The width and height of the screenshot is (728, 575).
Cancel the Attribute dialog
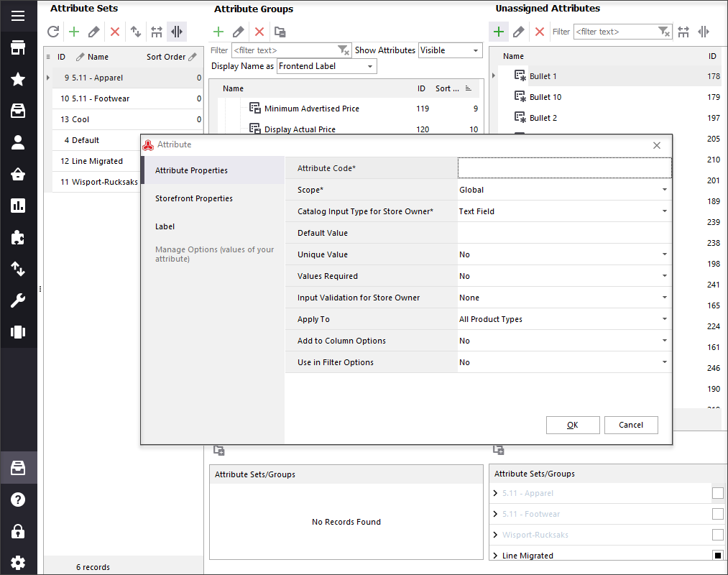coord(631,425)
